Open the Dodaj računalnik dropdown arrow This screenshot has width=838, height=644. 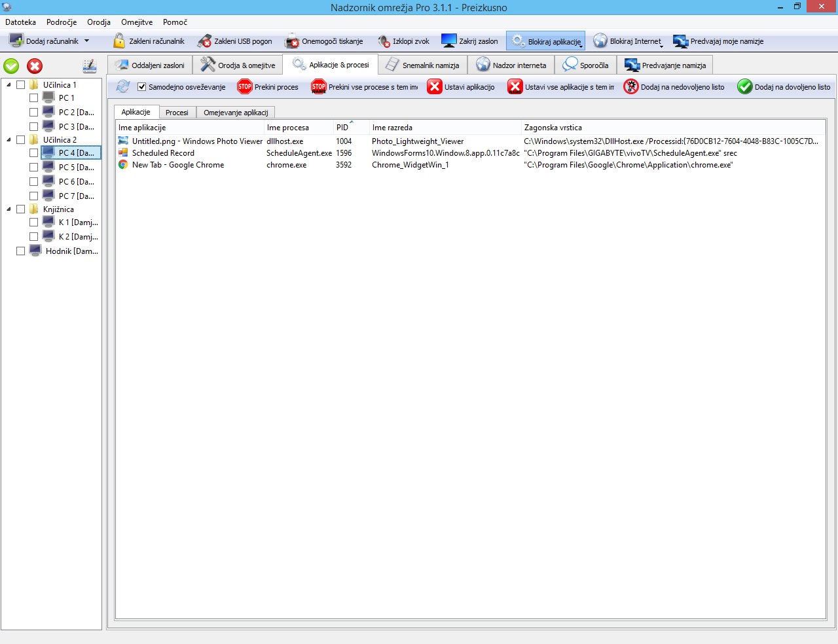tap(86, 41)
